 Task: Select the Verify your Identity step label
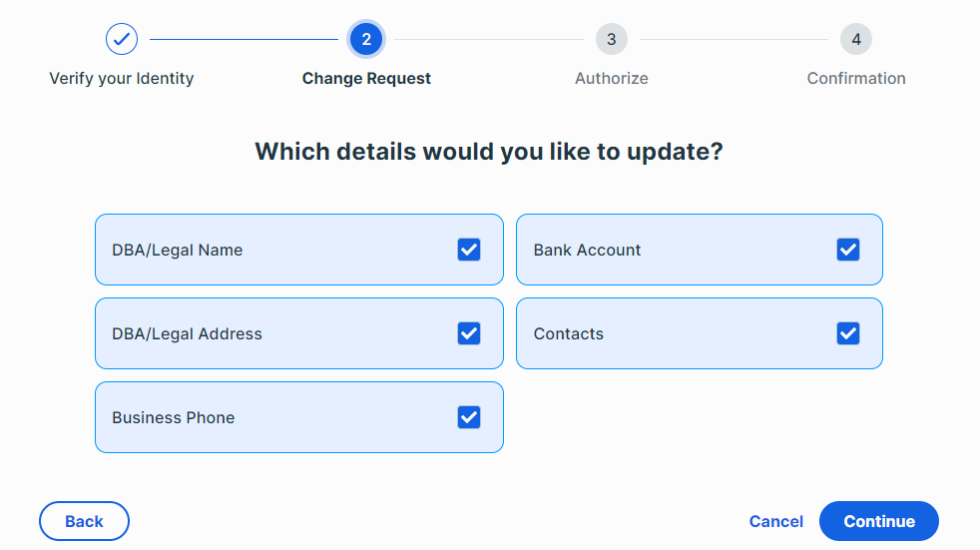click(122, 79)
